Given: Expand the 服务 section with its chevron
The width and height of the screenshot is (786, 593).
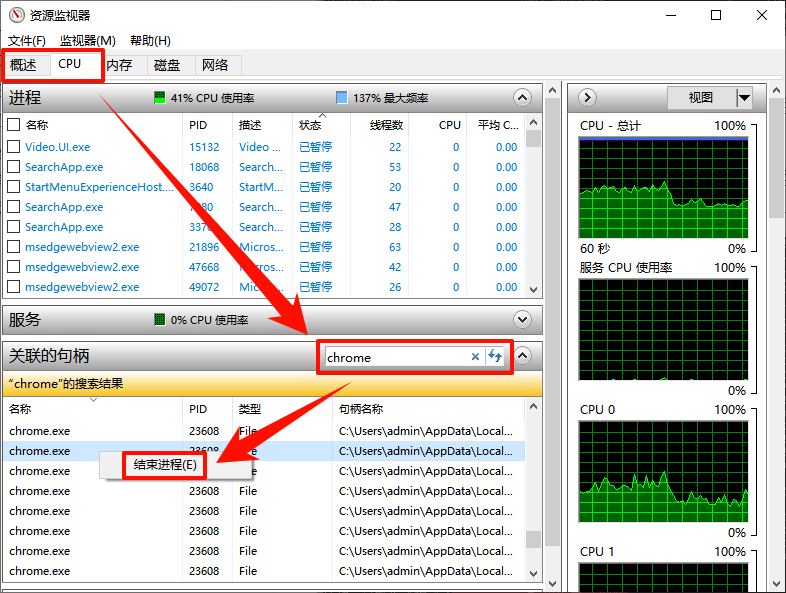Looking at the screenshot, I should [522, 319].
